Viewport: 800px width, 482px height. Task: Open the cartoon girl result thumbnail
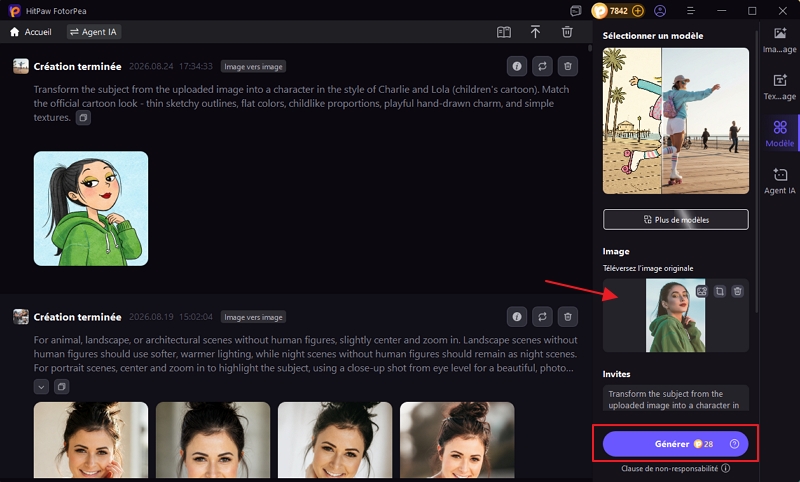coord(91,208)
